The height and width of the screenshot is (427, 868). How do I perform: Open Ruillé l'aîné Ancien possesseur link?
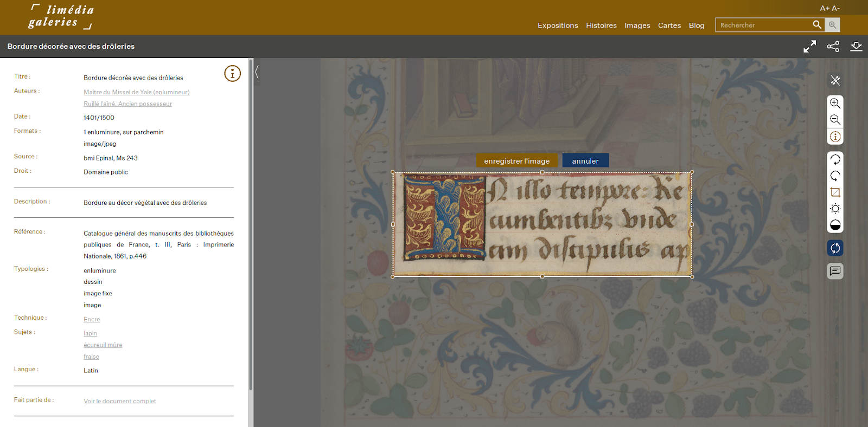(x=127, y=104)
